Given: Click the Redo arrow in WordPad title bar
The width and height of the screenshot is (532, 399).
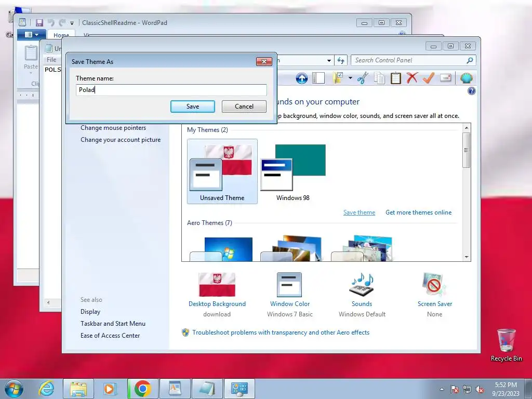Looking at the screenshot, I should click(62, 23).
